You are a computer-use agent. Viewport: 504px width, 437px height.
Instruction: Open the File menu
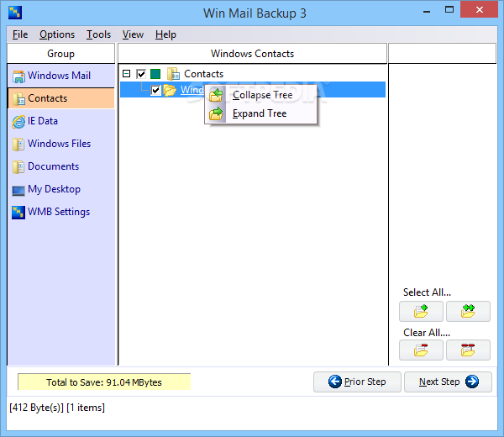20,34
